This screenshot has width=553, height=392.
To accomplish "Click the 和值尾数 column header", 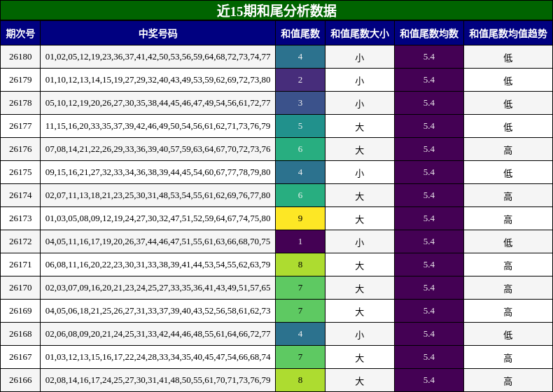I will (300, 34).
